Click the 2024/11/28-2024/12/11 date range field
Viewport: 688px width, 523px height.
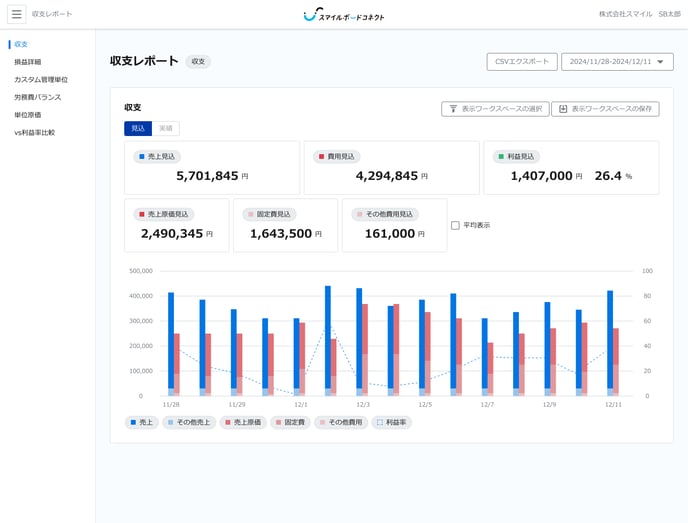617,62
